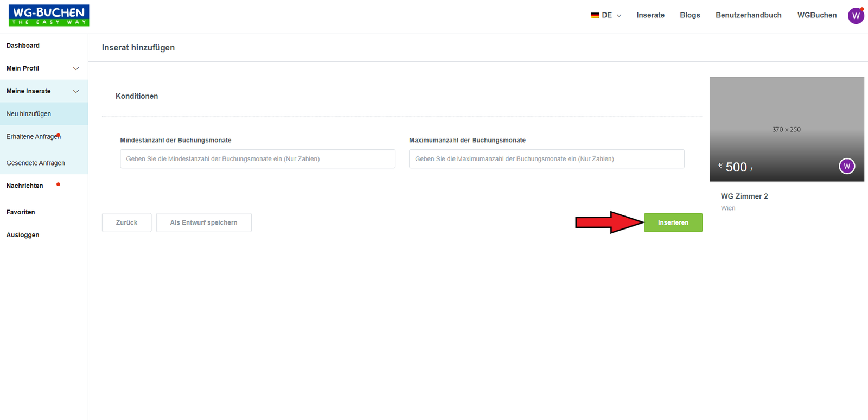Screen dimensions: 868x420
Task: Click Als Entwurf speichern button
Action: point(203,222)
